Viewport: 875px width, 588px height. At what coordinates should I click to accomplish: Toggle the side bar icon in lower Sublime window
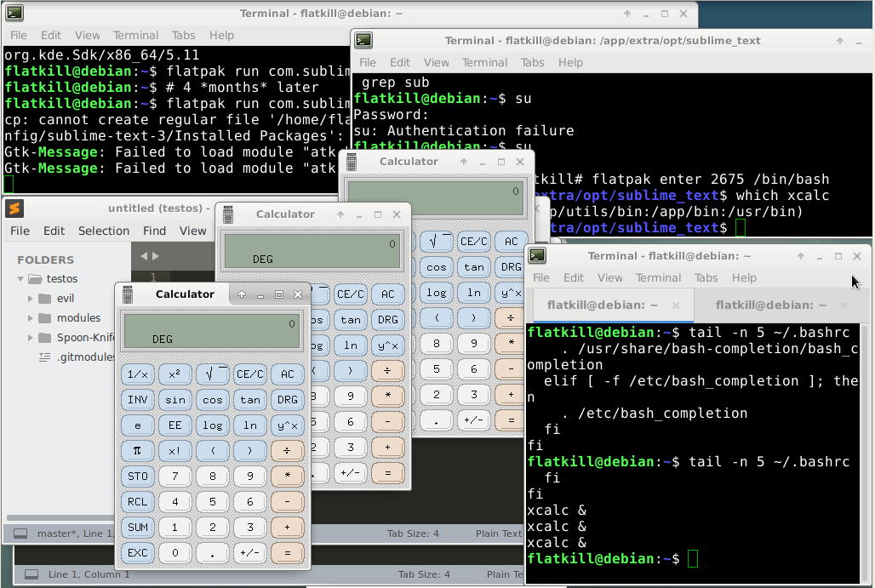pos(31,574)
